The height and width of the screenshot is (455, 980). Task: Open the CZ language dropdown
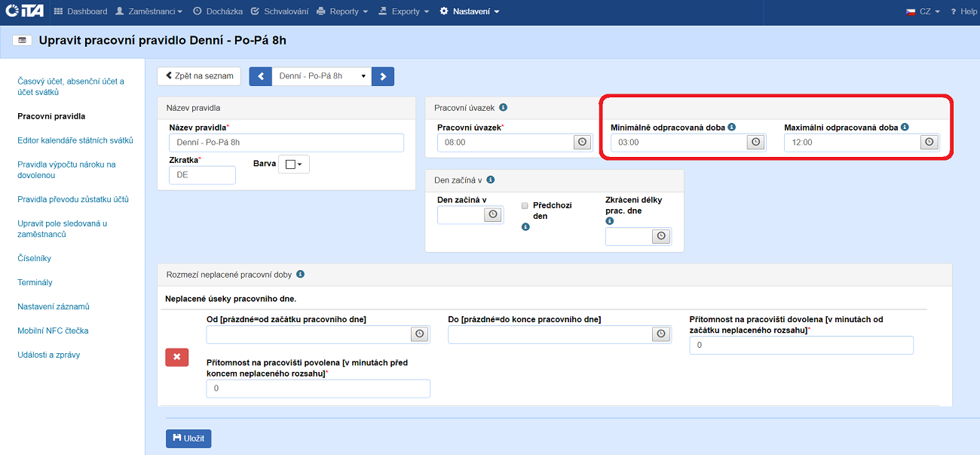[x=923, y=11]
